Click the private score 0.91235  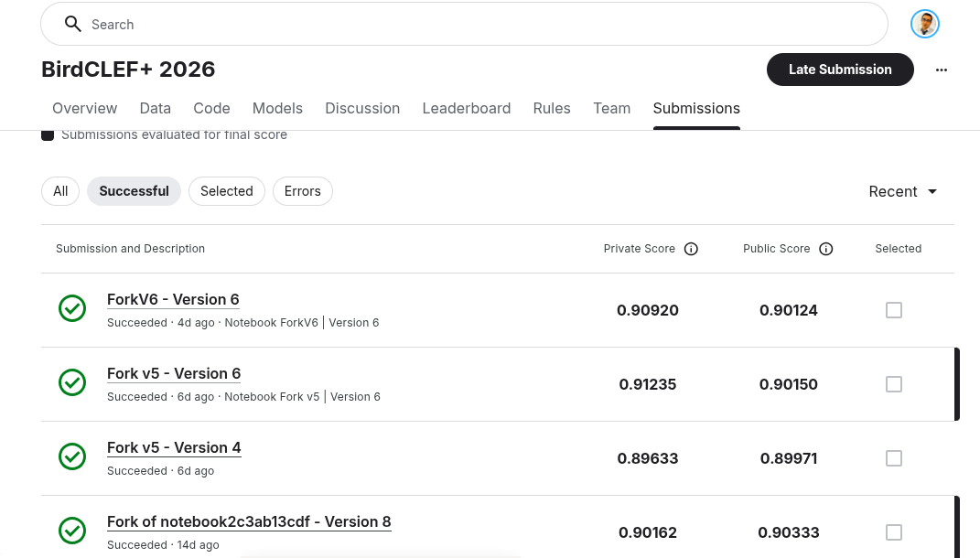[648, 384]
